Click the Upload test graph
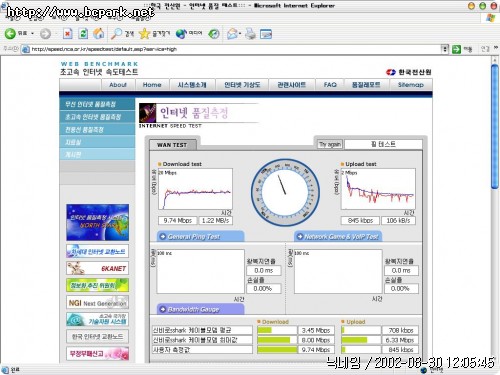This screenshot has height=375, width=500. 378,189
